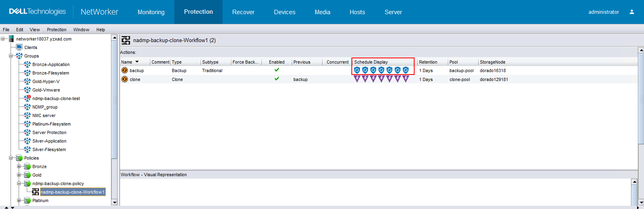Click the backup-pool cell
The width and height of the screenshot is (644, 209).
[461, 70]
